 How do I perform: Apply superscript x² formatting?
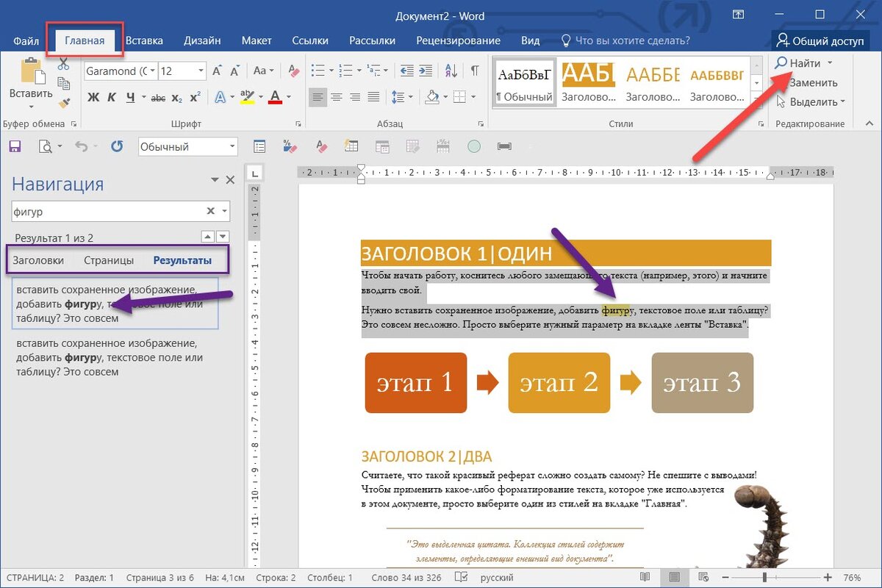(195, 97)
